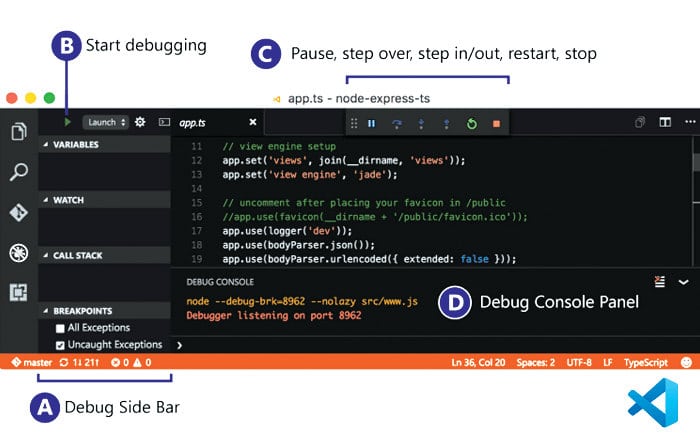Click line 19 bodyParser.urlencoded code
700x440 pixels.
click(x=369, y=259)
